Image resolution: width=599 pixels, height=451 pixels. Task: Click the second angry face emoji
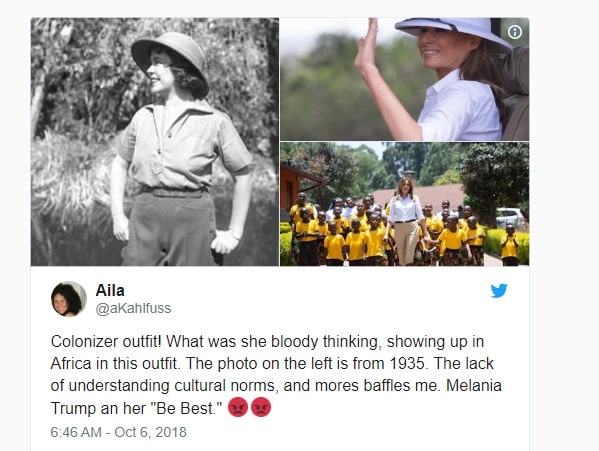pyautogui.click(x=261, y=407)
